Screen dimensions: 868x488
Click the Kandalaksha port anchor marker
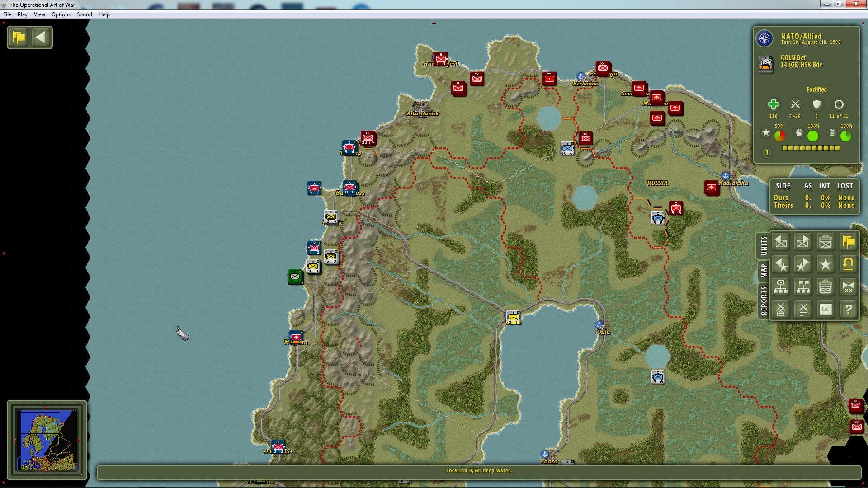[x=726, y=175]
